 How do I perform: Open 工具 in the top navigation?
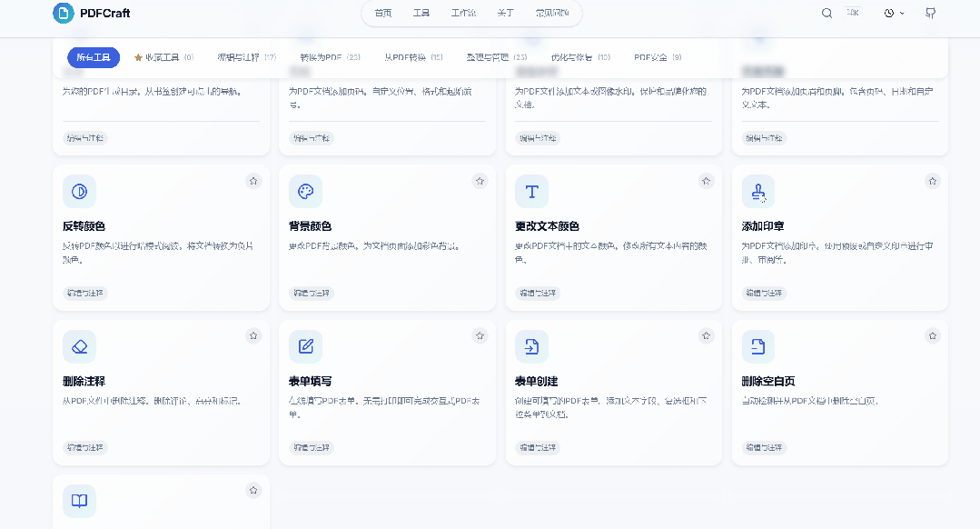pos(421,13)
